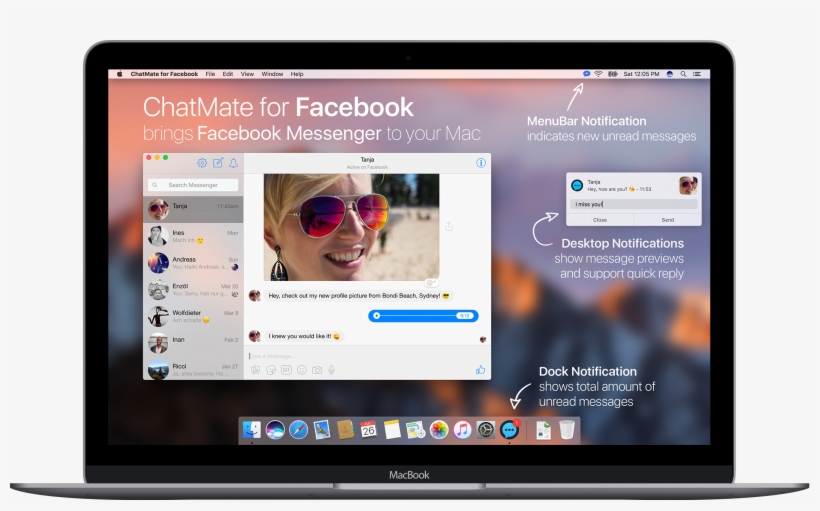This screenshot has height=511, width=820.
Task: Click the clock Sat 12:05 PM
Action: (641, 74)
